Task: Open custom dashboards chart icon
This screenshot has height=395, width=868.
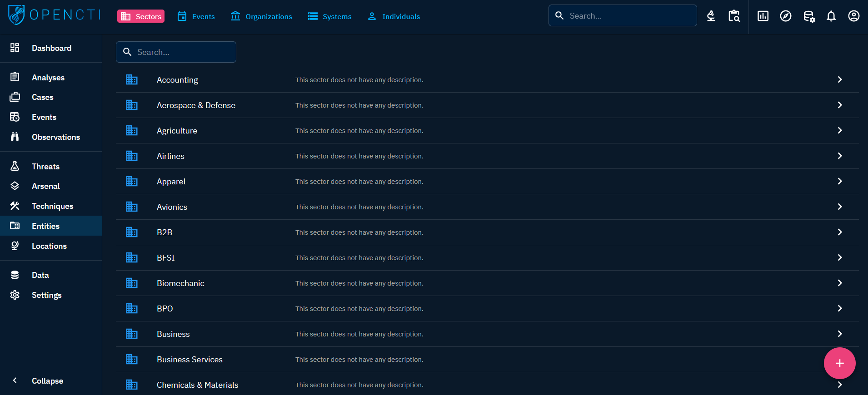Action: (x=763, y=16)
